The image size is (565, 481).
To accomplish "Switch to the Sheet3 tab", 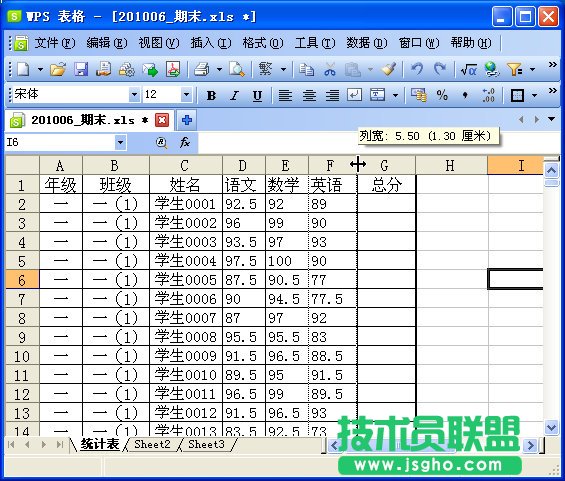I will point(206,444).
